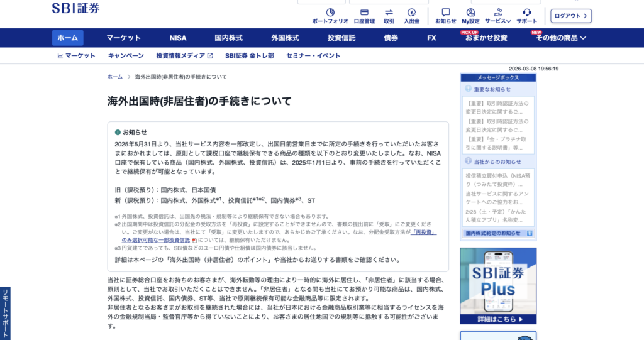The width and height of the screenshot is (644, 340).
Task: Select the 外国株式 navigation tab
Action: (x=285, y=38)
